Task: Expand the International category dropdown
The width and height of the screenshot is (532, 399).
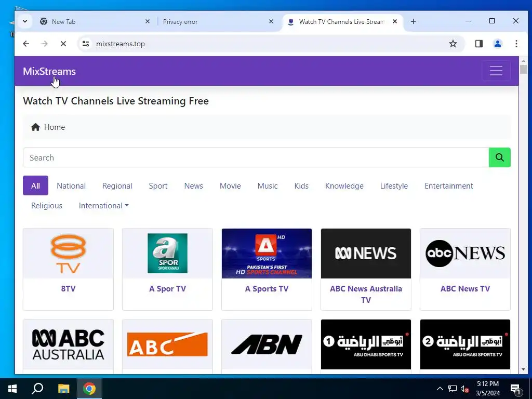Action: click(103, 206)
